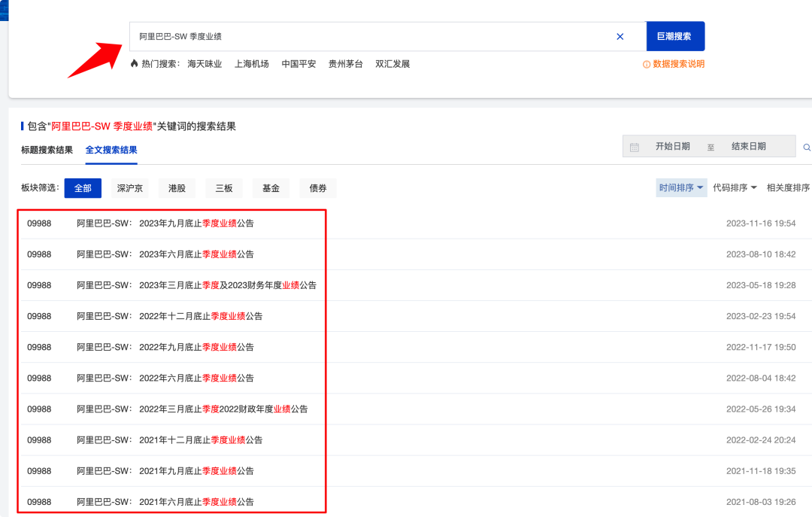The width and height of the screenshot is (812, 517).
Task: Click timestamp 2023-02-23 19:54
Action: tap(761, 316)
